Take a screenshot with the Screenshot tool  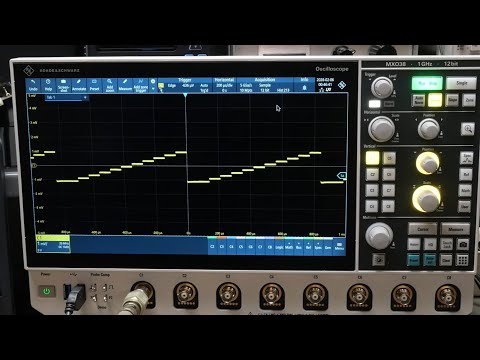63,85
